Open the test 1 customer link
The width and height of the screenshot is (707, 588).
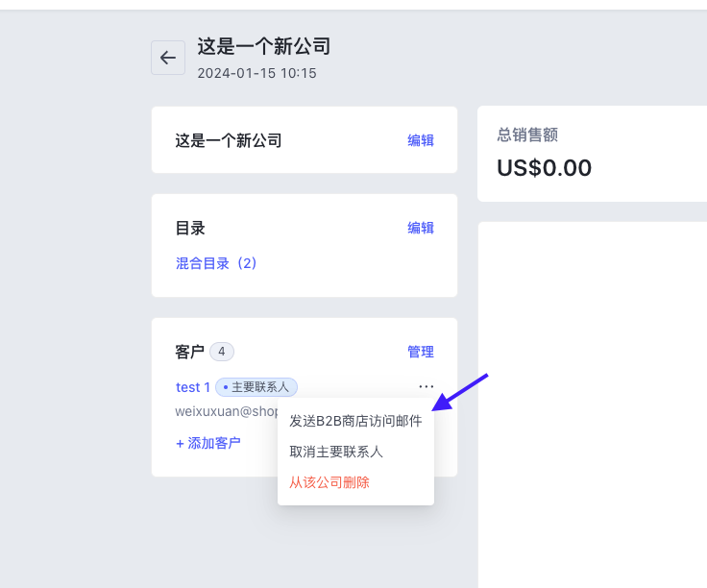pos(193,387)
